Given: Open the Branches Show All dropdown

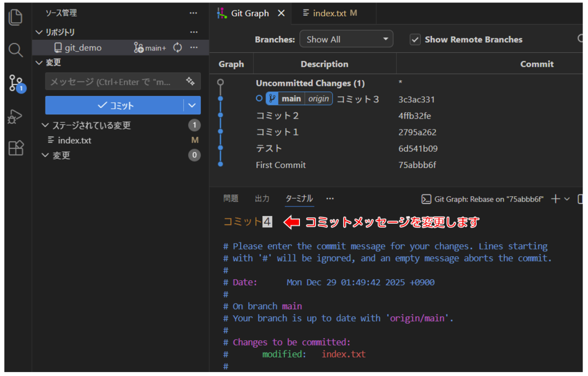Looking at the screenshot, I should click(346, 40).
